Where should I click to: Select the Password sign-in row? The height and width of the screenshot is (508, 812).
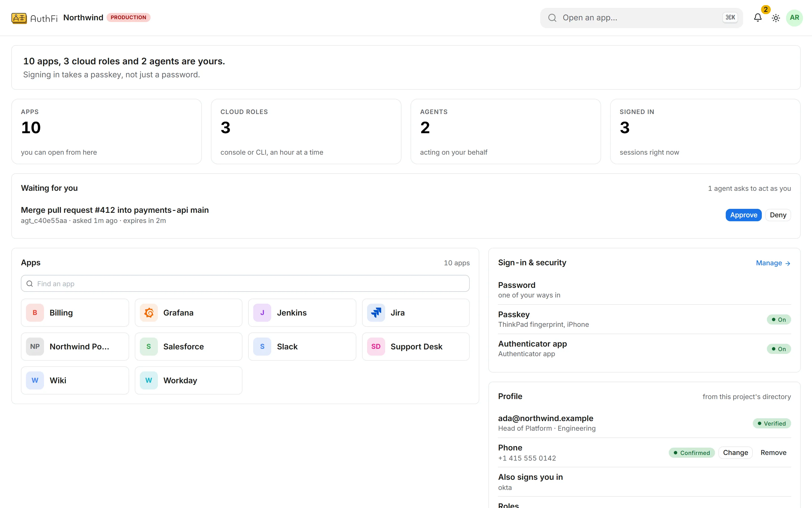click(x=644, y=290)
